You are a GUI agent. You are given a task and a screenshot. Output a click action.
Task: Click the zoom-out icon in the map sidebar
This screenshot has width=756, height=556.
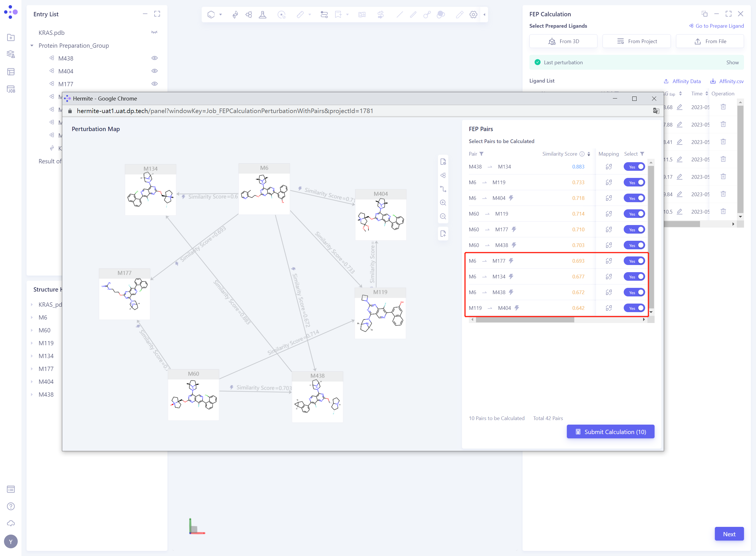coord(443,216)
